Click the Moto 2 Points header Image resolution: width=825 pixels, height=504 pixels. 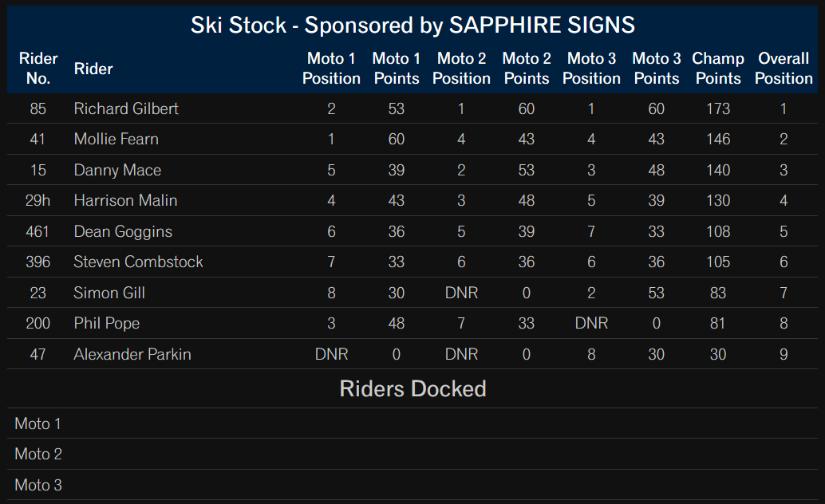pos(526,69)
